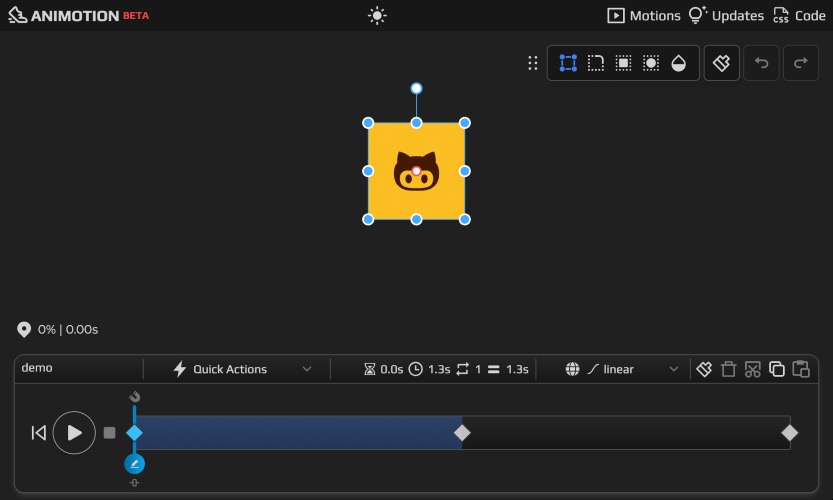Grab the toolbar drag handle dots
The image size is (833, 500).
pos(532,63)
